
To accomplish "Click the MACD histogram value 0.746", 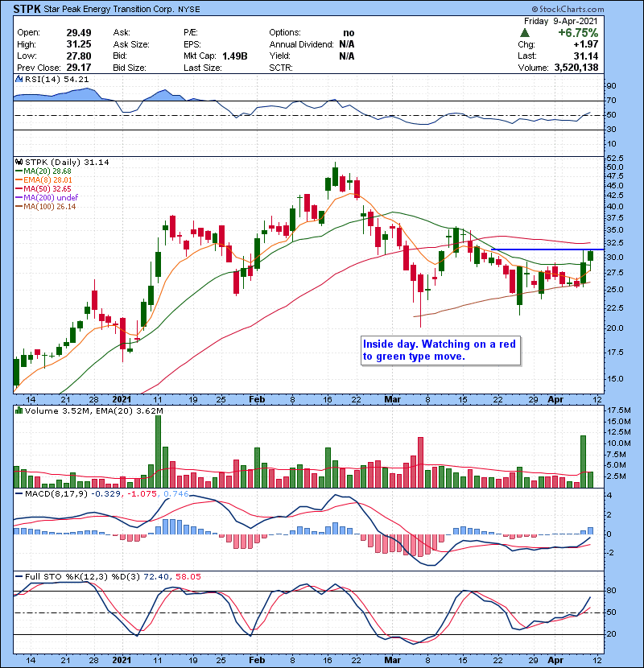I will click(x=175, y=493).
